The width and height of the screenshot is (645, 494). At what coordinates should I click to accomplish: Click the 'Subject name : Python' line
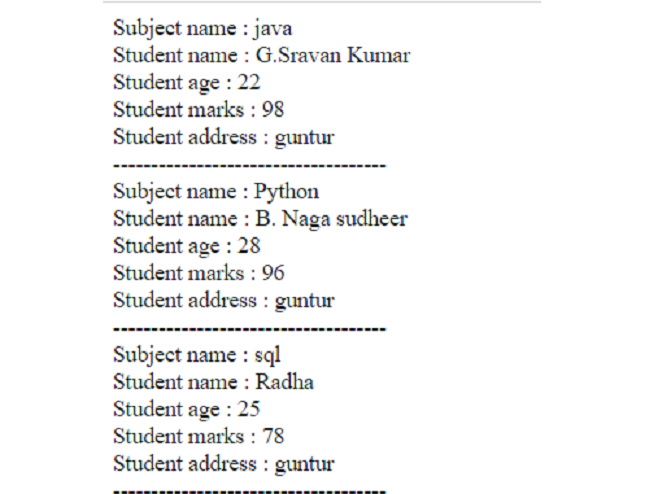point(216,191)
